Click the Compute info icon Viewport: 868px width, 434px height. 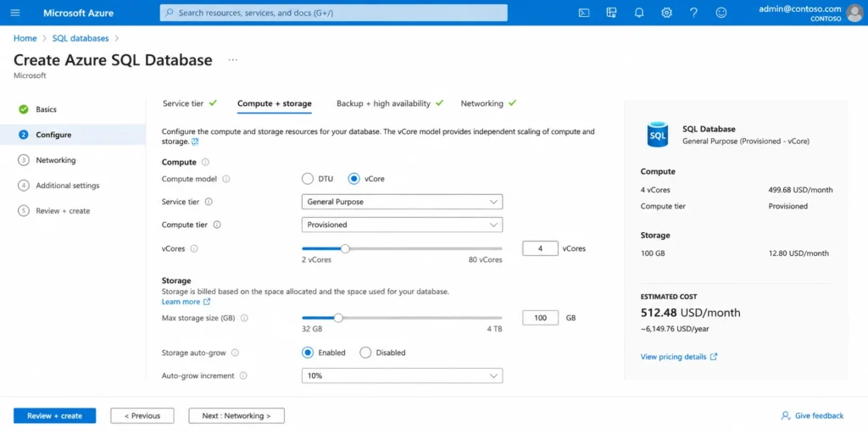205,162
